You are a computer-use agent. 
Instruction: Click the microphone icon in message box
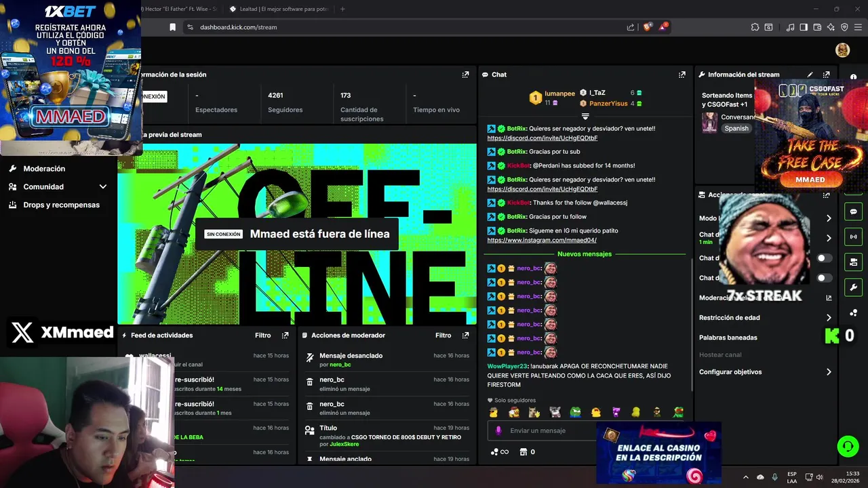click(x=498, y=430)
